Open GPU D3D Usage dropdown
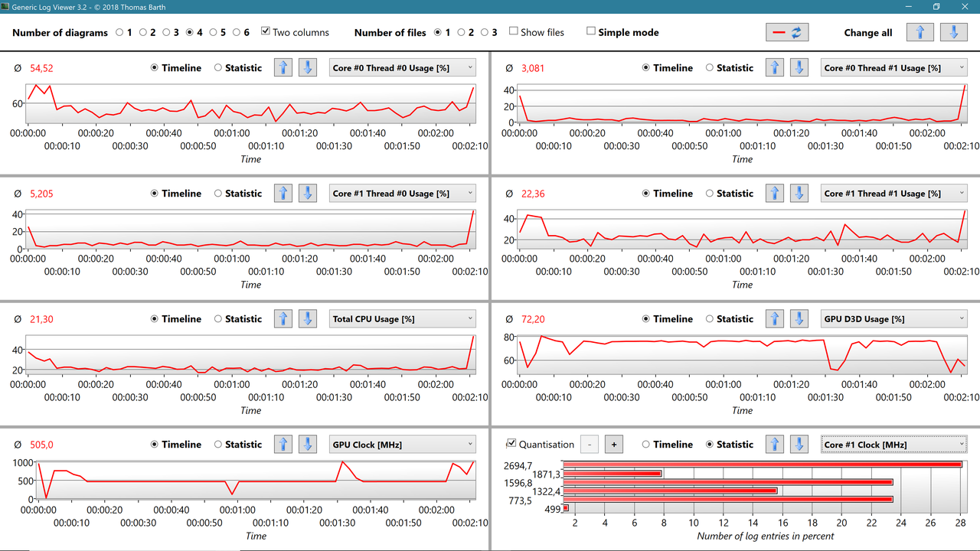 pos(893,318)
